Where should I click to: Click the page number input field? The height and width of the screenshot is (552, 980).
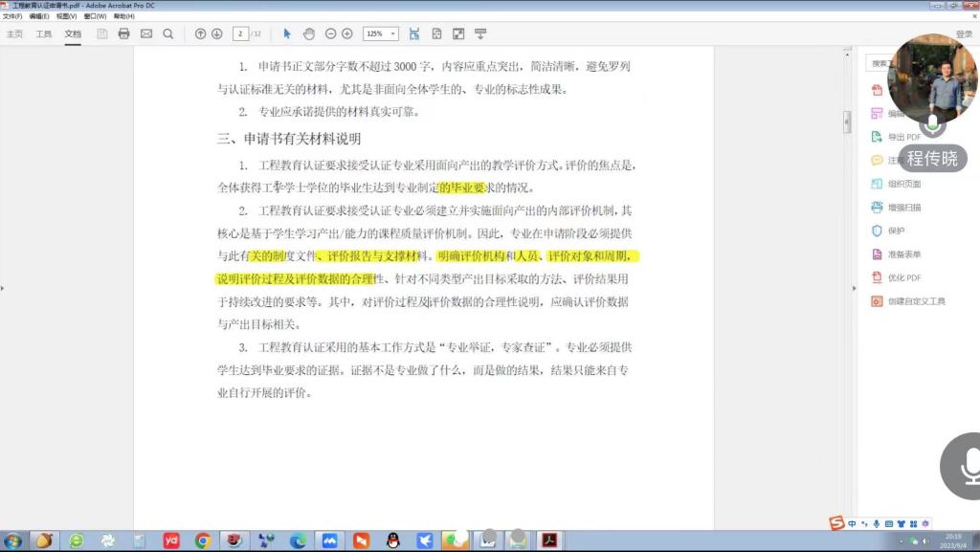coord(239,33)
